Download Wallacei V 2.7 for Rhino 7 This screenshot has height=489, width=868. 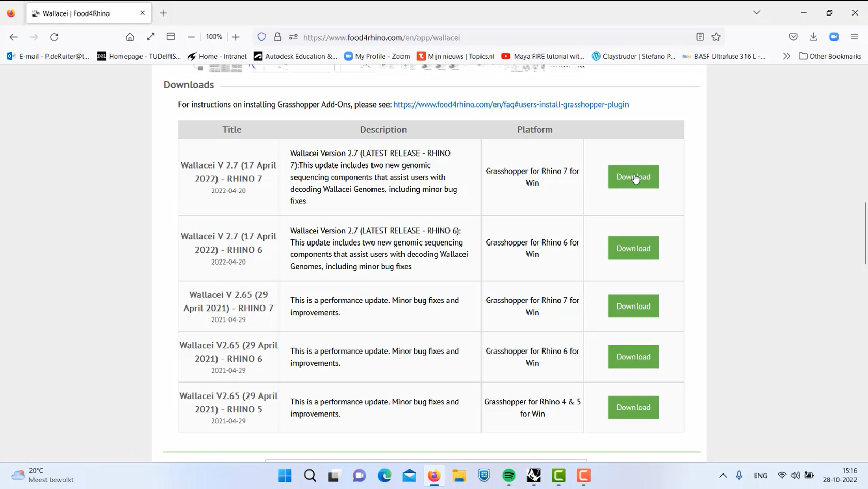click(x=633, y=177)
